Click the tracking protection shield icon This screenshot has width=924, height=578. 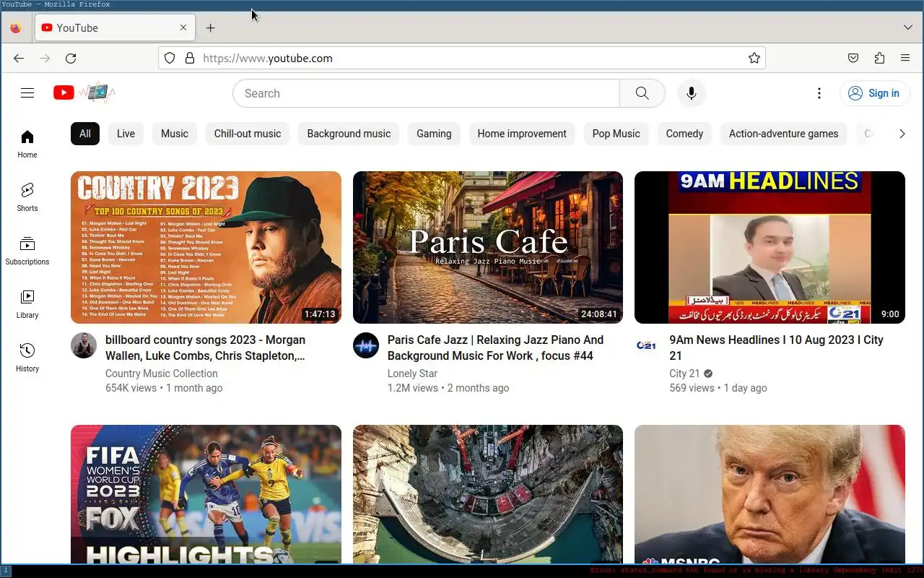pos(170,58)
